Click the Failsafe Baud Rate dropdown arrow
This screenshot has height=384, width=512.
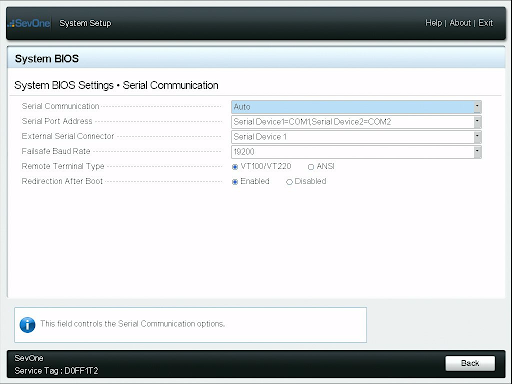[x=477, y=152]
